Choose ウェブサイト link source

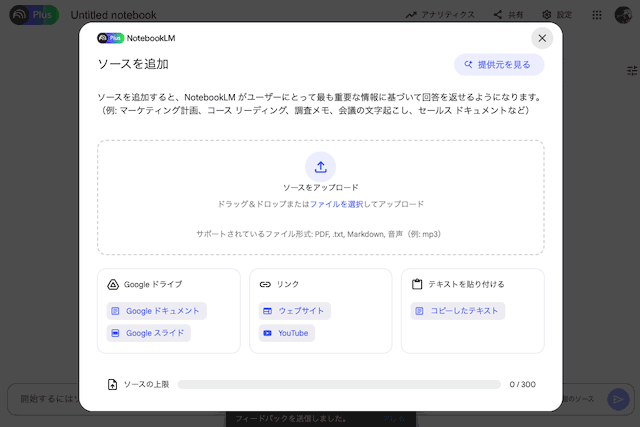[294, 311]
